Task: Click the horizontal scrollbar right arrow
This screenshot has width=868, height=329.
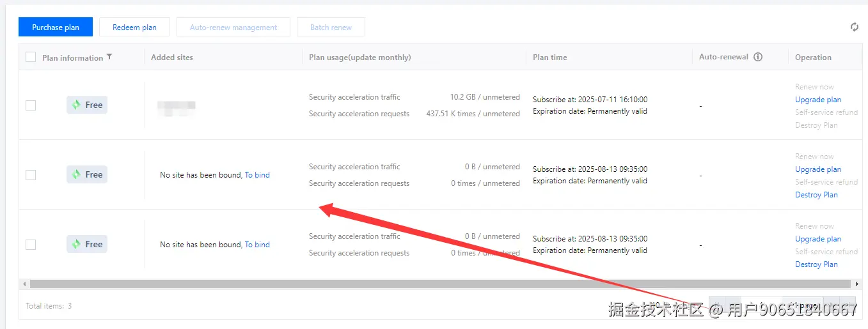Action: click(x=857, y=284)
